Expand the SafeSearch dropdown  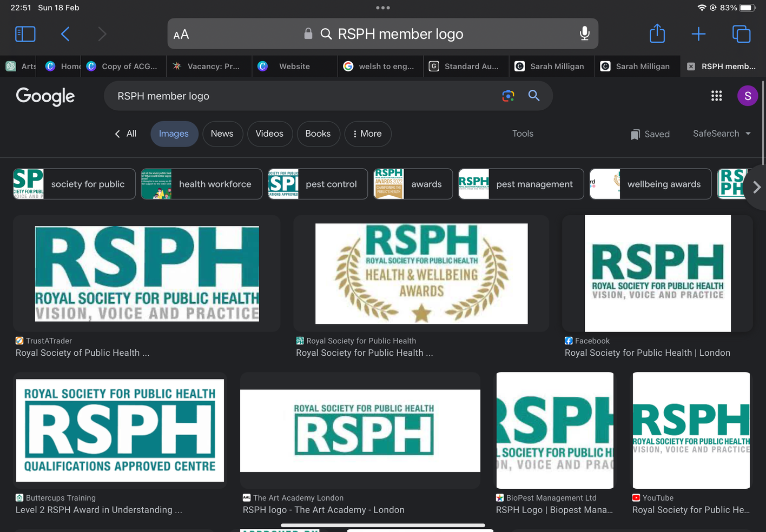[722, 134]
